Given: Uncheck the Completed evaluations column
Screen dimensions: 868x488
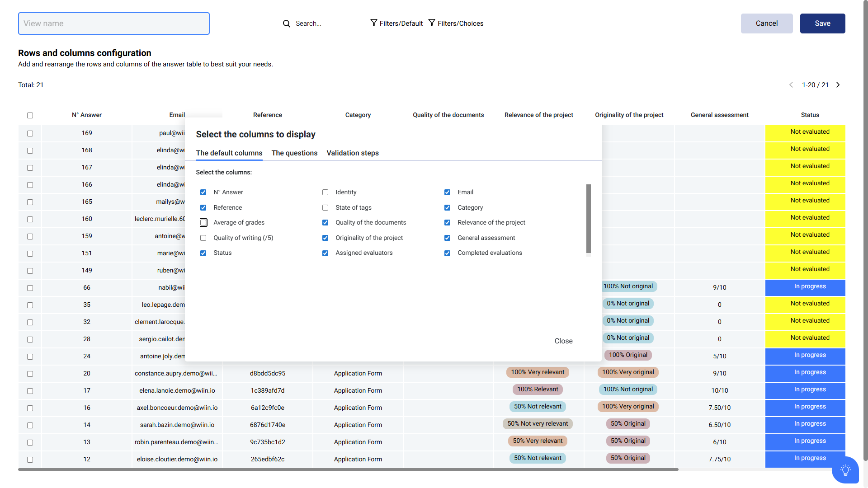Looking at the screenshot, I should pos(447,253).
